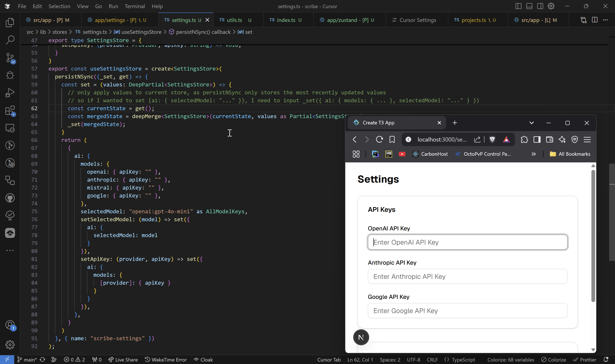Bookmark the page in the browser
Image resolution: width=615 pixels, height=364 pixels.
click(392, 140)
